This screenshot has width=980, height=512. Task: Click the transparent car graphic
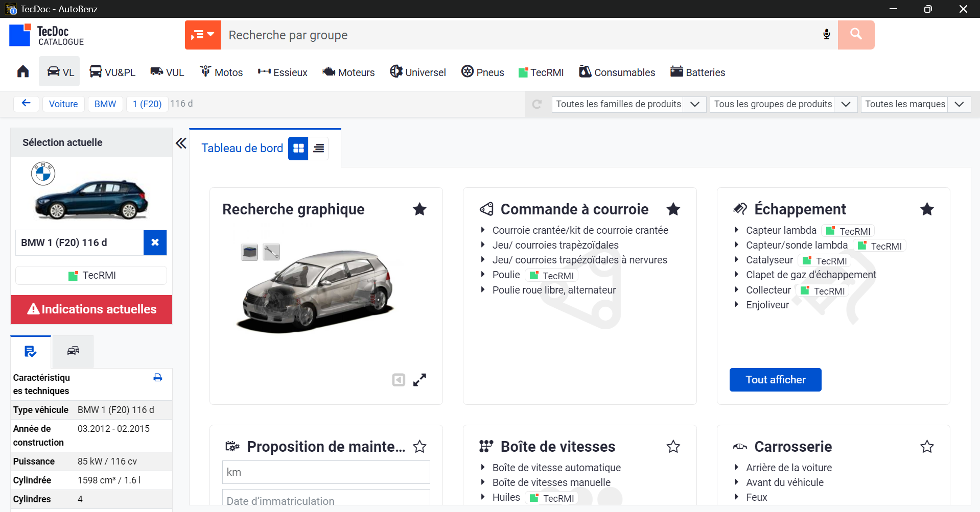(316, 291)
